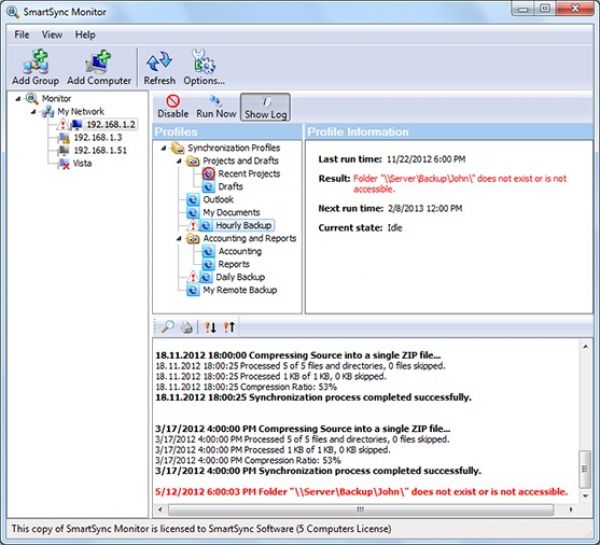Jump to previous error icon in log toolbar

click(229, 327)
